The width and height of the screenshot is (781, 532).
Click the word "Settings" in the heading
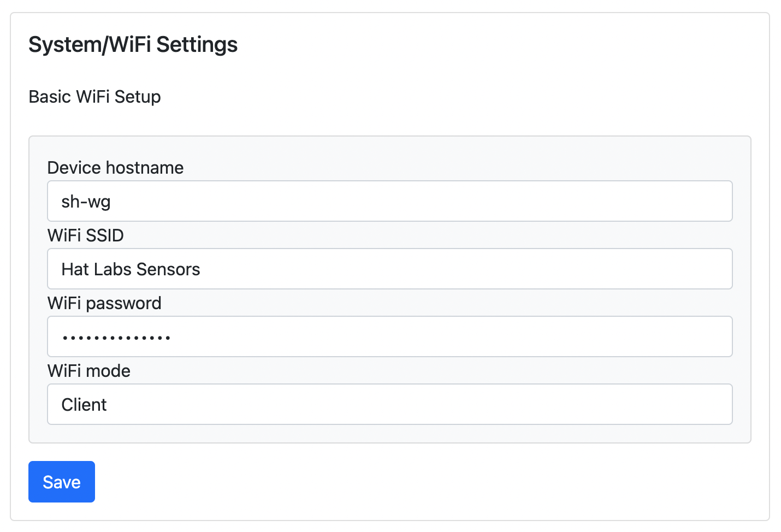pyautogui.click(x=197, y=44)
